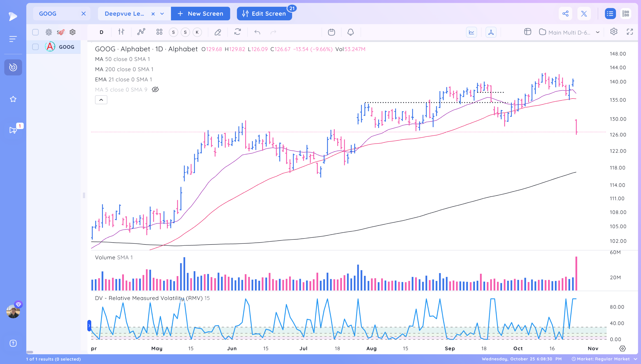Click the New Screen button
641x364 pixels.
pos(200,13)
